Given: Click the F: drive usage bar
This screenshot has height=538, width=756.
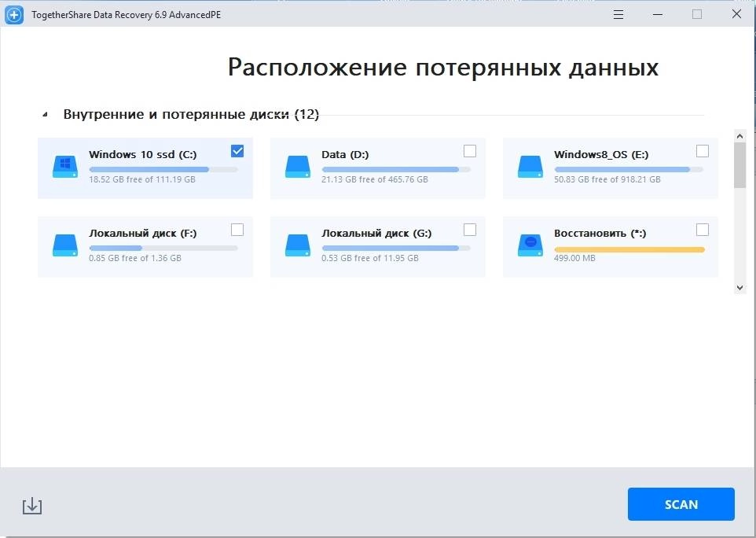Looking at the screenshot, I should [163, 248].
